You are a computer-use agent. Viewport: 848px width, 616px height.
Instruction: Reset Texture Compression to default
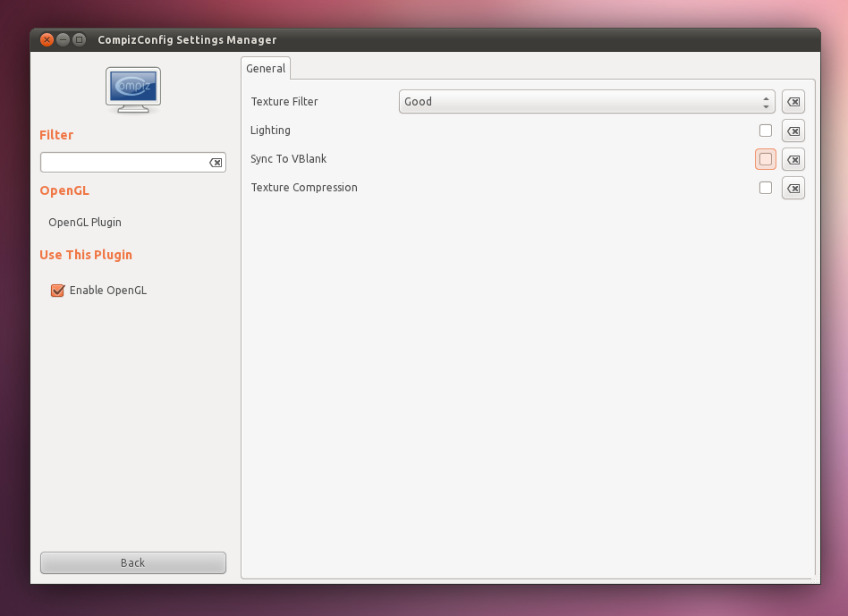click(793, 188)
